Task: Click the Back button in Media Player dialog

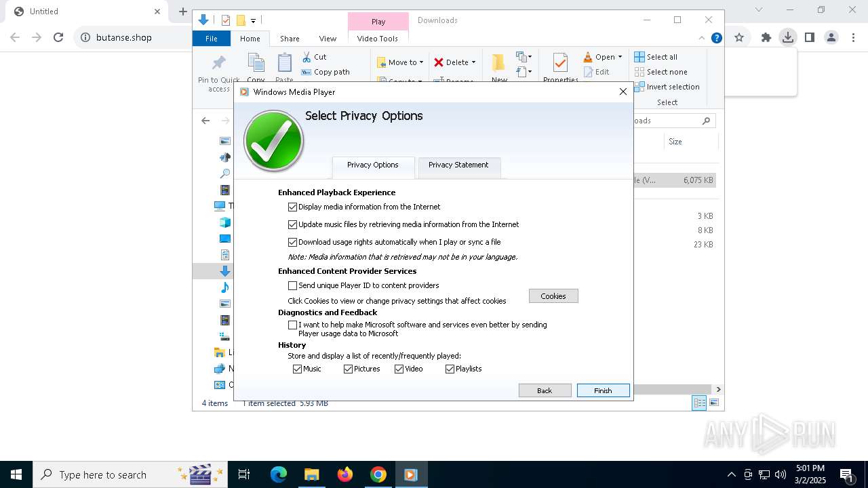Action: click(x=545, y=390)
